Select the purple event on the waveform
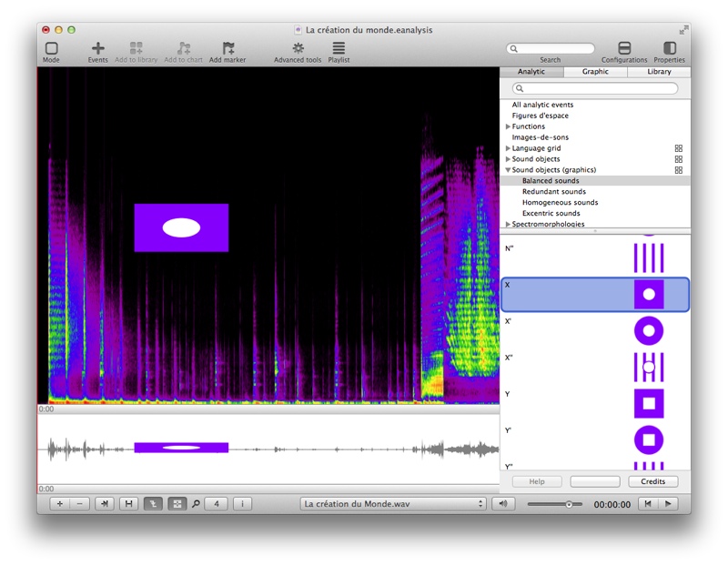This screenshot has height=565, width=728. [181, 448]
